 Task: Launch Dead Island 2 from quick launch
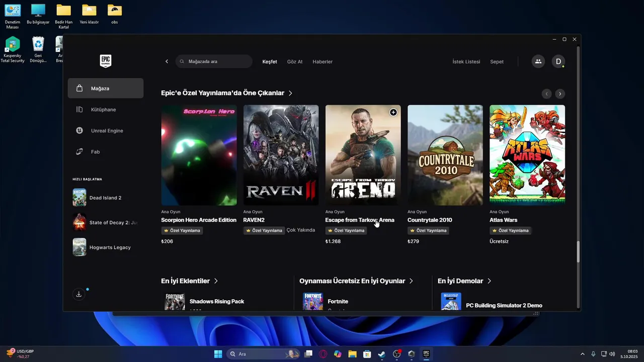pos(106,198)
